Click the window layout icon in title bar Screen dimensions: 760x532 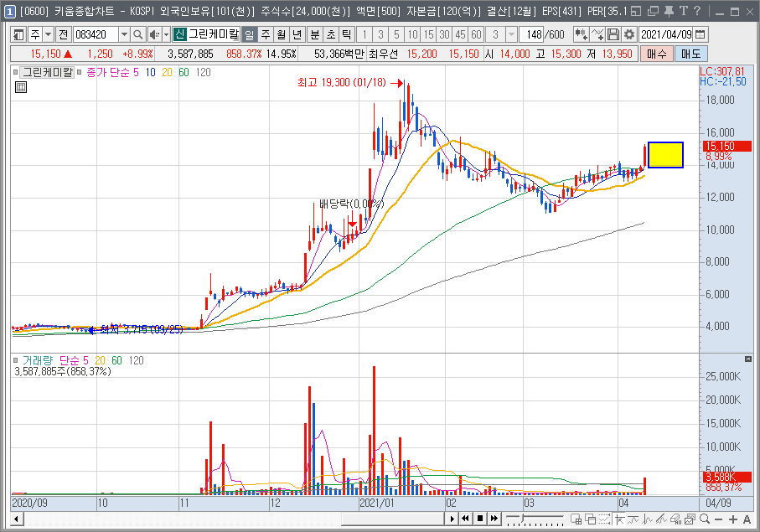pos(636,11)
